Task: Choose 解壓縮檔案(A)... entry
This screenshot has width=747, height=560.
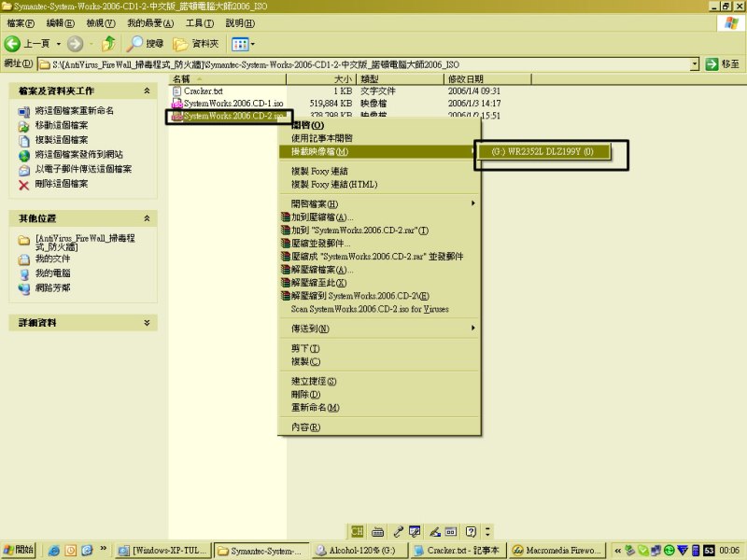Action: (379, 270)
